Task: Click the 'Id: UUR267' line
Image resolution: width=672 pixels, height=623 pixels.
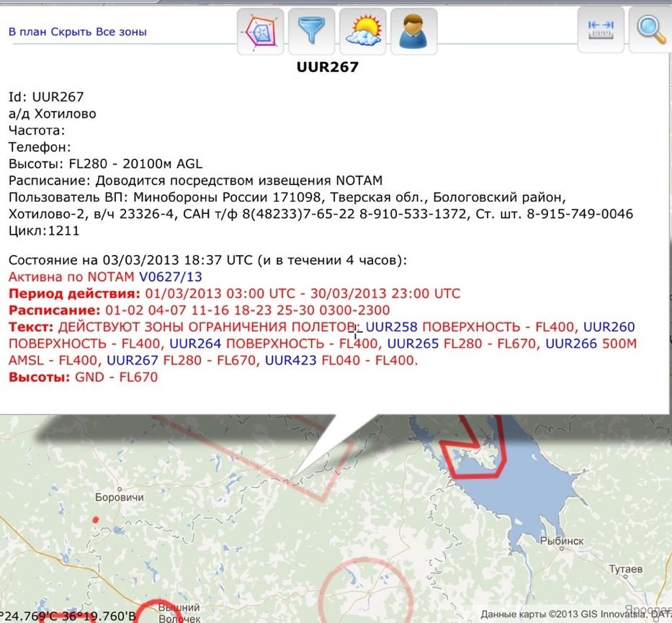Action: [46, 97]
